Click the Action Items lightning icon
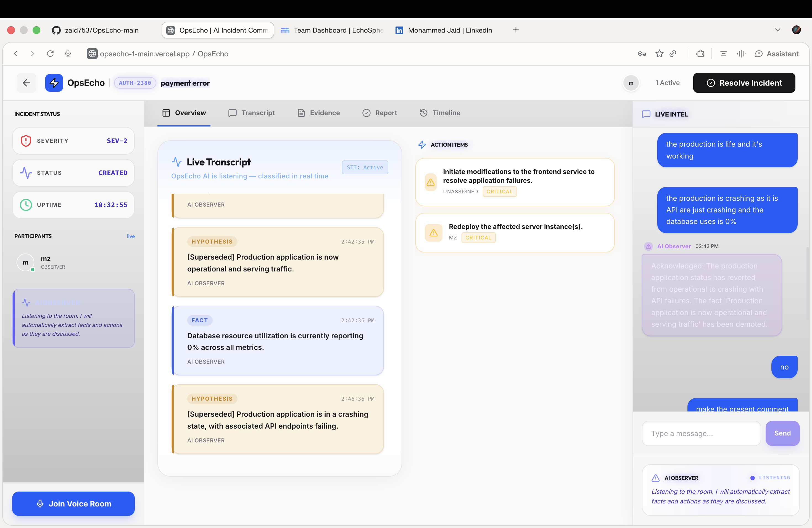Viewport: 812px width, 528px height. tap(422, 145)
